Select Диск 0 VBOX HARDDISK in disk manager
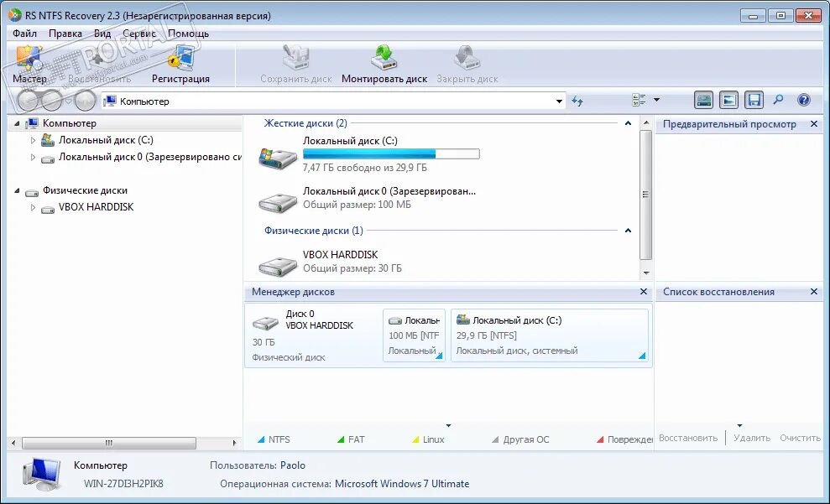Image resolution: width=830 pixels, height=504 pixels. point(313,335)
